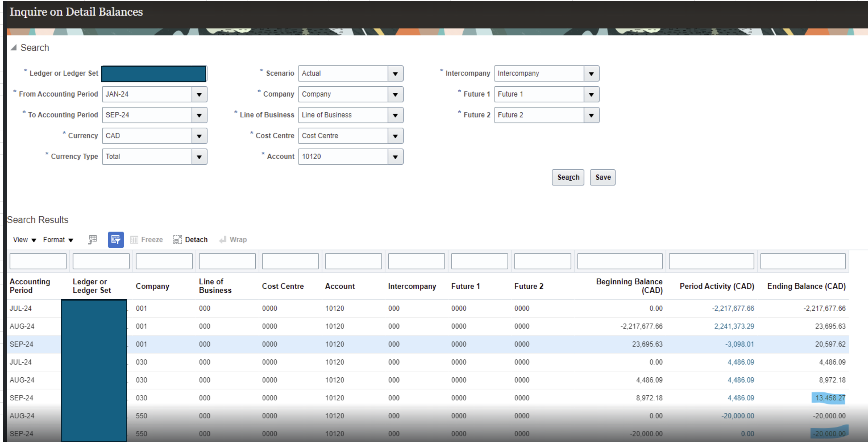Select the ending balance 20,597.62 cell
868x442 pixels.
(830, 344)
